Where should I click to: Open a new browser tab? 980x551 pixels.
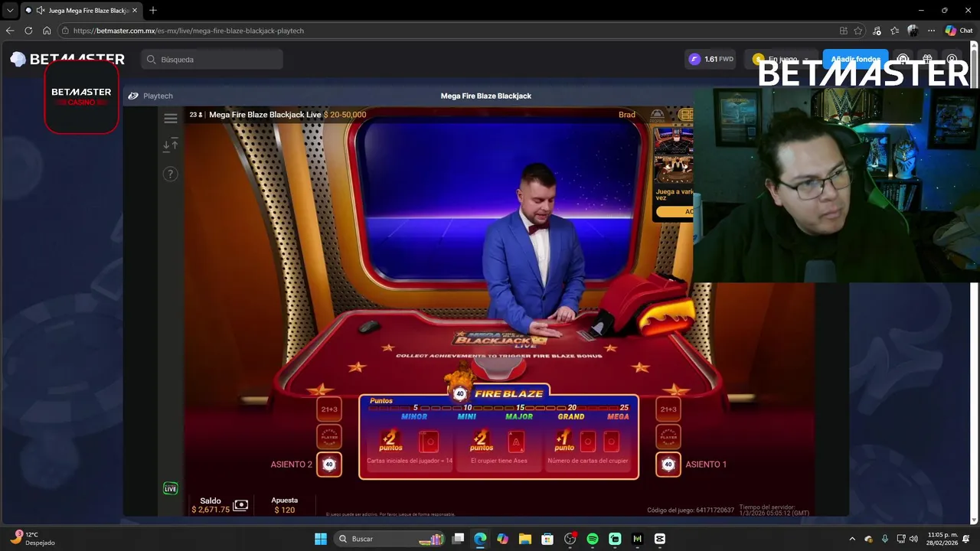[x=153, y=11]
